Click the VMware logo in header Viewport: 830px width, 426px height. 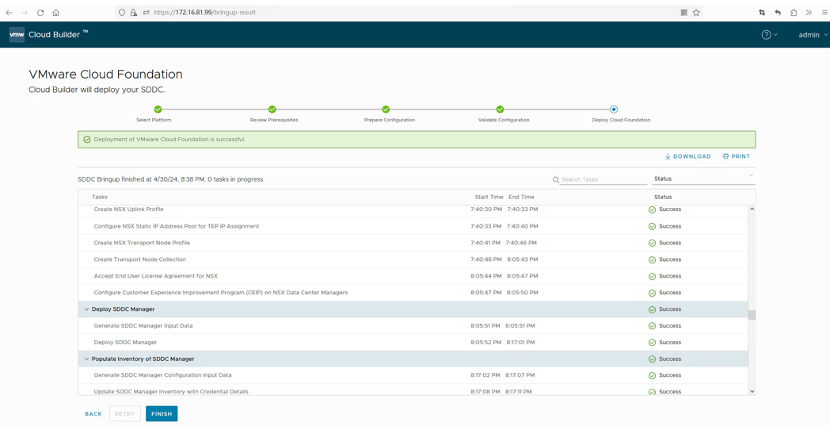point(16,34)
